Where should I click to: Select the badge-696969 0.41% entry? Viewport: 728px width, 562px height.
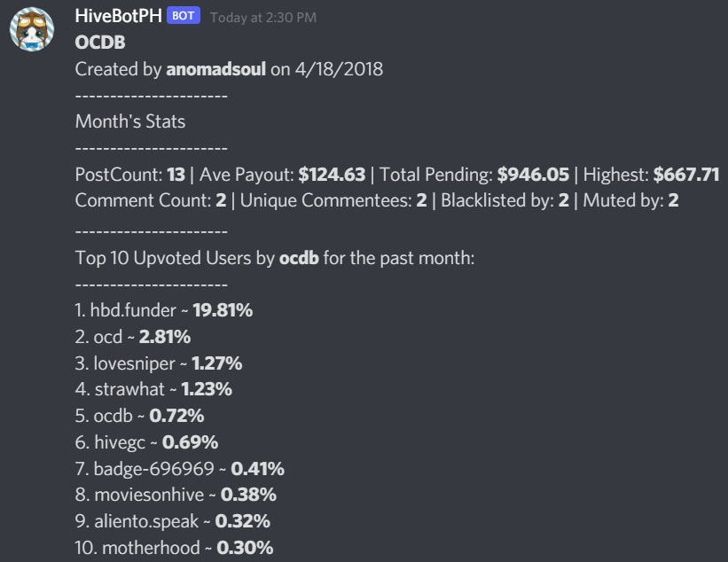pos(179,469)
